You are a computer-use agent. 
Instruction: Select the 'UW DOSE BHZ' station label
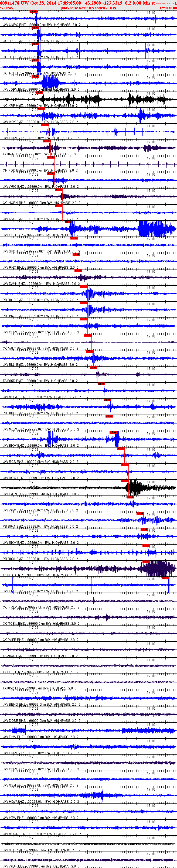pos(14,720)
